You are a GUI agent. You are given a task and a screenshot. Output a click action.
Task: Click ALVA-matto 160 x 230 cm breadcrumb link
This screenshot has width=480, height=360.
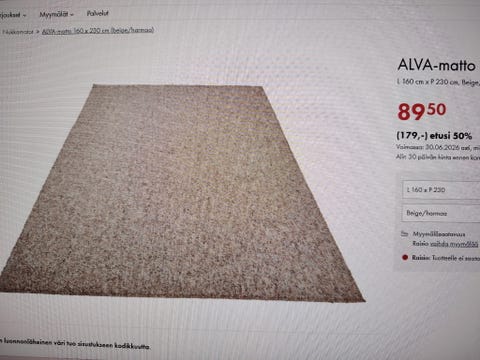point(98,30)
